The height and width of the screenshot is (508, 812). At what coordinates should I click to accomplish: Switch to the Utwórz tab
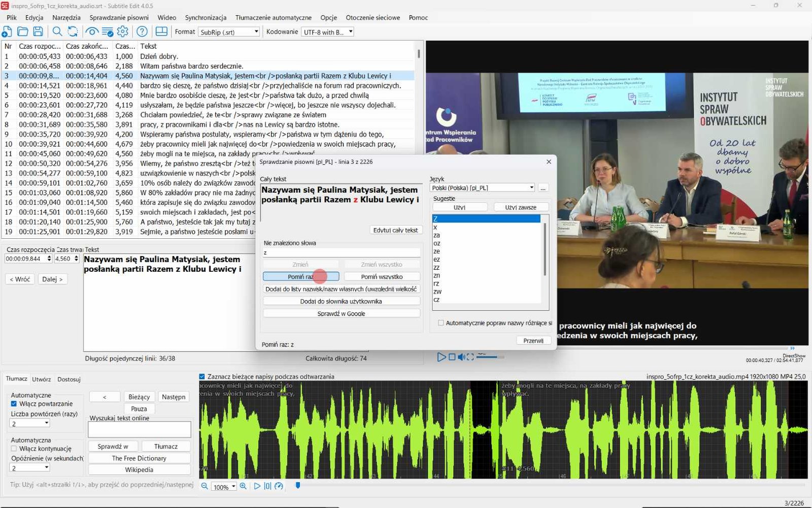click(x=42, y=379)
